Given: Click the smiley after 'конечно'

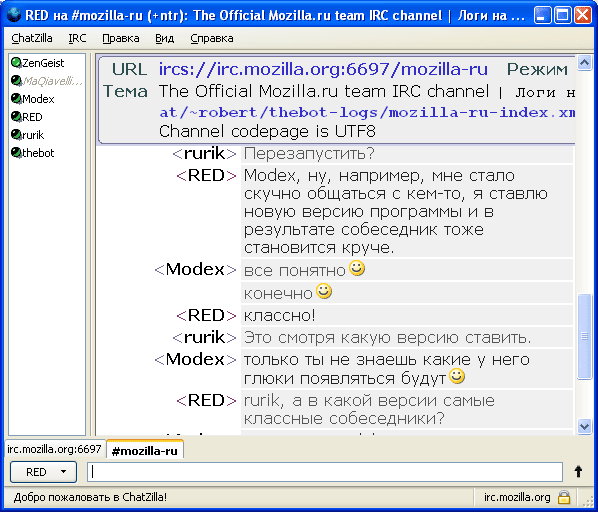Looking at the screenshot, I should pos(324,291).
